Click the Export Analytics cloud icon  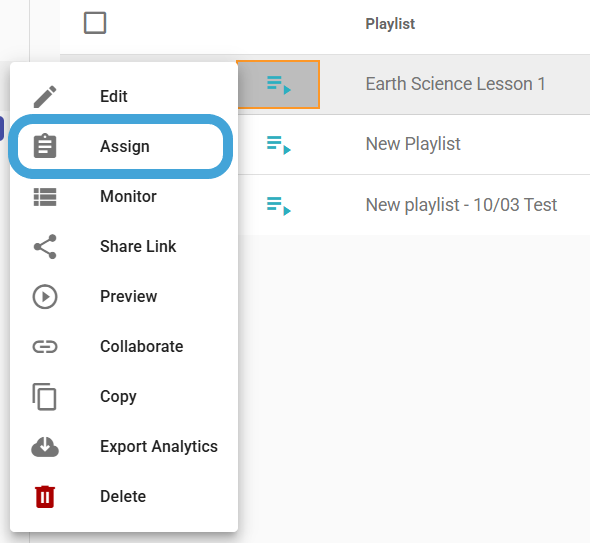coord(45,447)
